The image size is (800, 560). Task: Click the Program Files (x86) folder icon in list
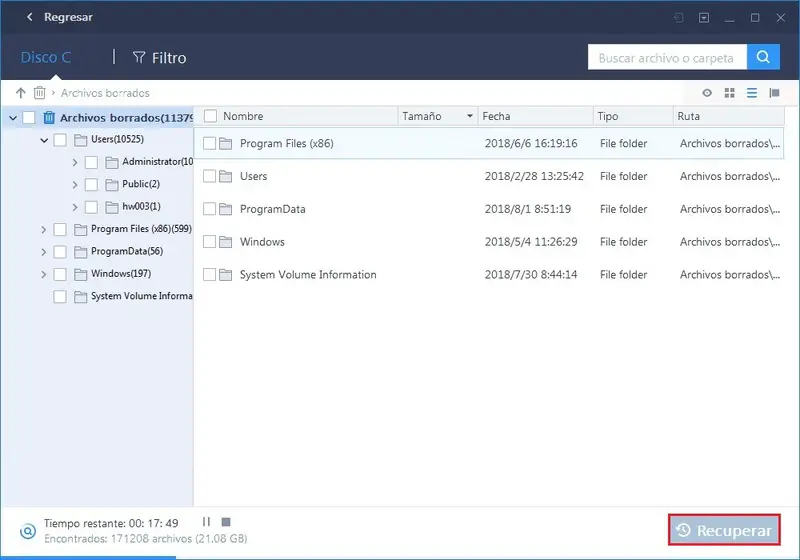click(x=226, y=144)
